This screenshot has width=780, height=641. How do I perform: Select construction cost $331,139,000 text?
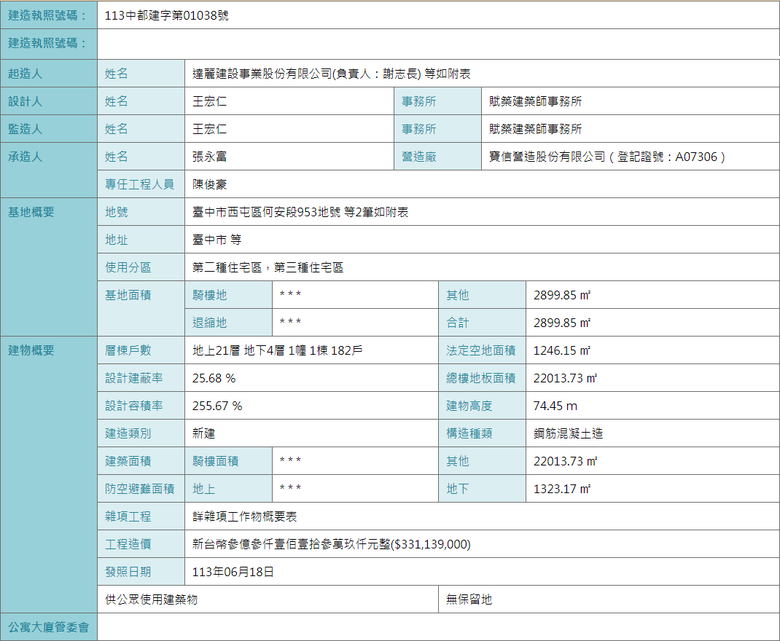click(431, 545)
